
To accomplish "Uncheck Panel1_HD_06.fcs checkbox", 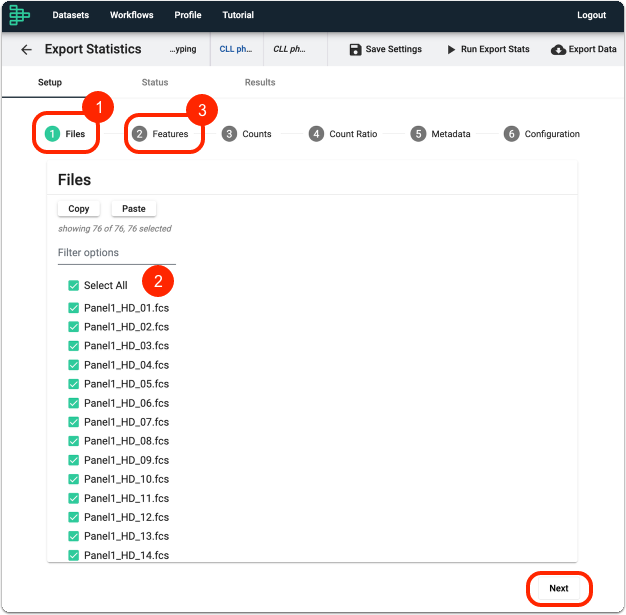I will pos(73,403).
